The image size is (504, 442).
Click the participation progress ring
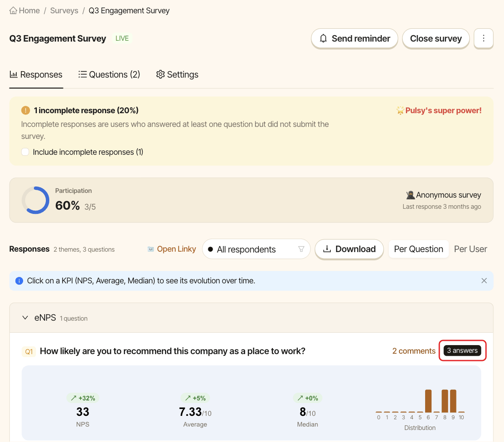[35, 200]
